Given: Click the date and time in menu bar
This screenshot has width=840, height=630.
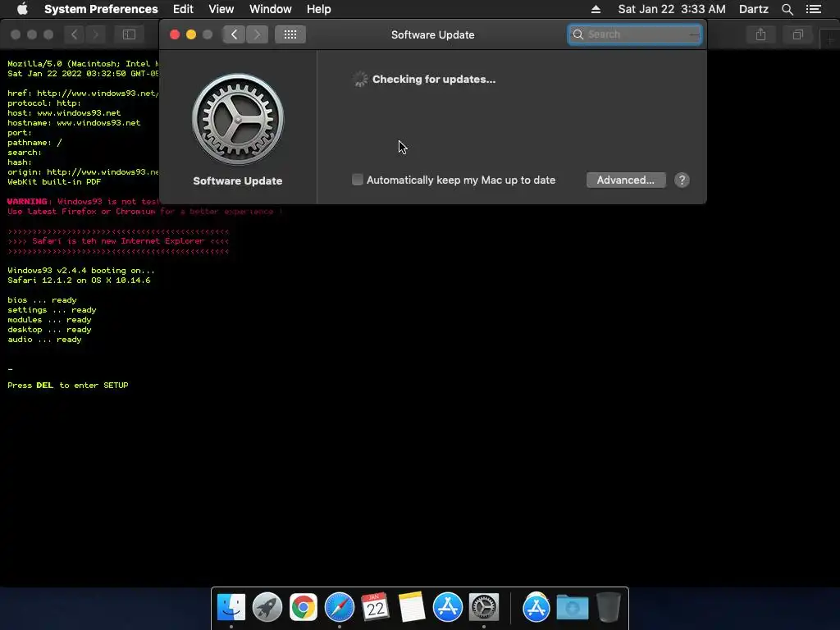Looking at the screenshot, I should (x=672, y=9).
